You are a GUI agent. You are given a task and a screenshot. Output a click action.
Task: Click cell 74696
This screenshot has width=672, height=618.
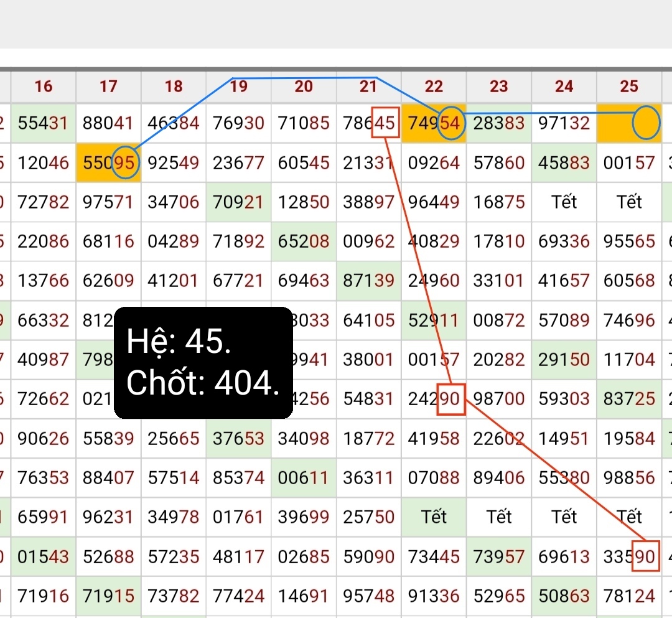point(629,320)
